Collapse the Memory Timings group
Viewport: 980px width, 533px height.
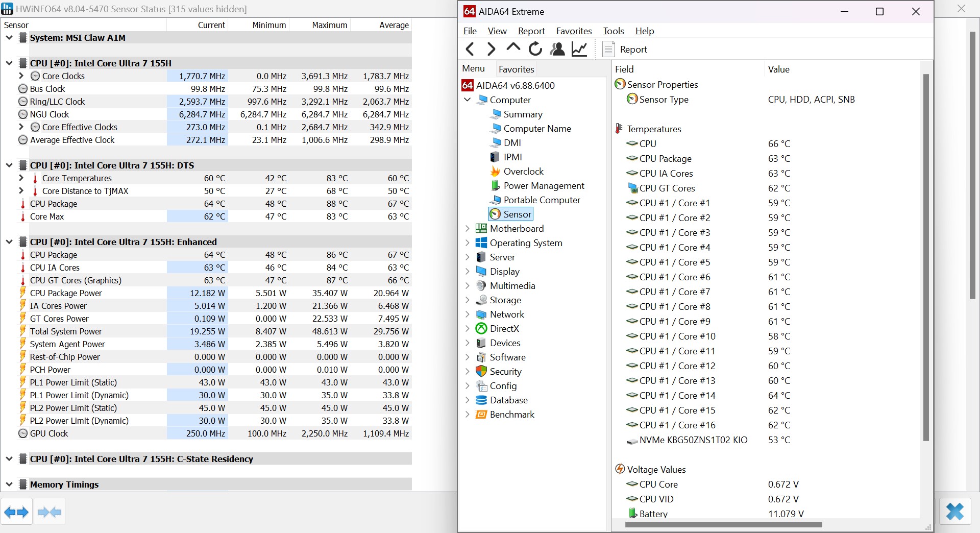click(x=9, y=484)
